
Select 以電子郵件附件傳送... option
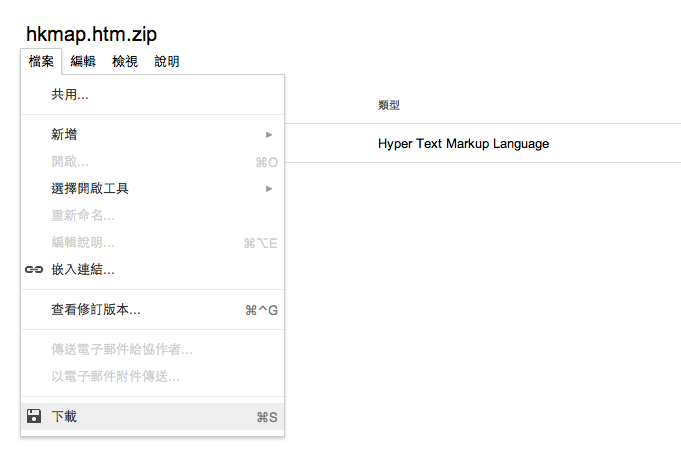tap(116, 376)
